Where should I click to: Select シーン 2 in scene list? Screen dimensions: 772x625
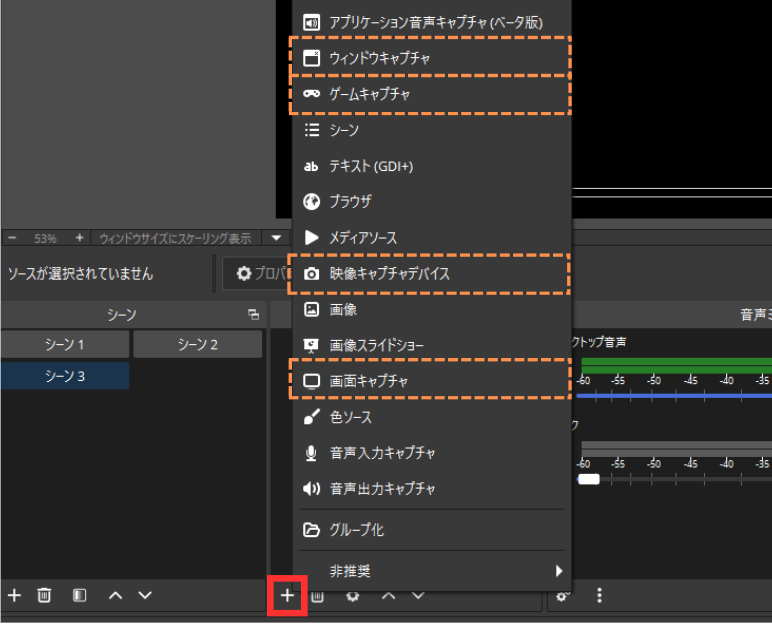point(197,344)
